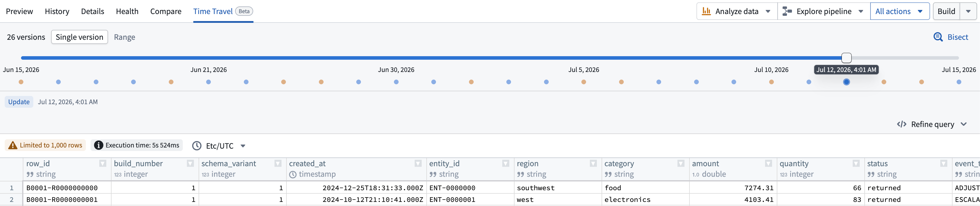
Task: Select Single version mode
Action: [79, 37]
